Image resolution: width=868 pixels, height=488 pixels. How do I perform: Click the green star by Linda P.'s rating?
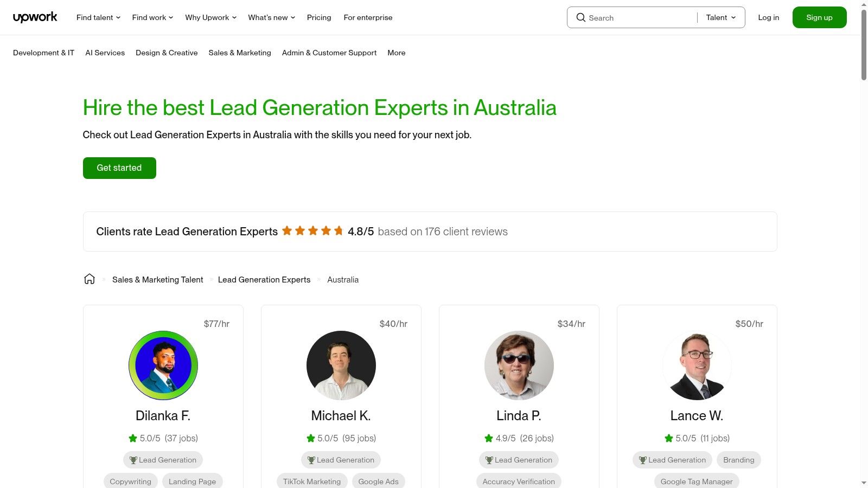click(489, 438)
